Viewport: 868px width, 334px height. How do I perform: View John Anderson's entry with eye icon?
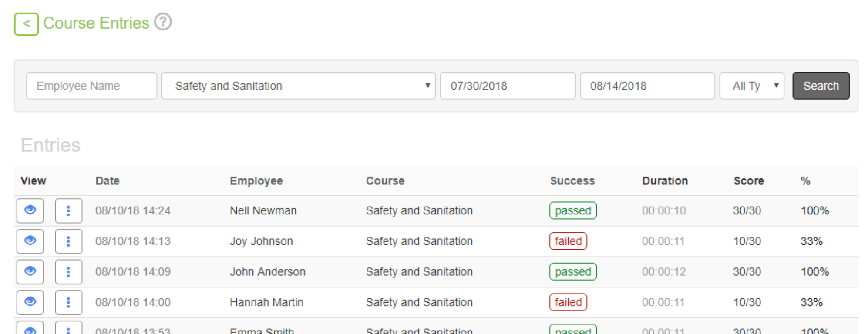(30, 272)
